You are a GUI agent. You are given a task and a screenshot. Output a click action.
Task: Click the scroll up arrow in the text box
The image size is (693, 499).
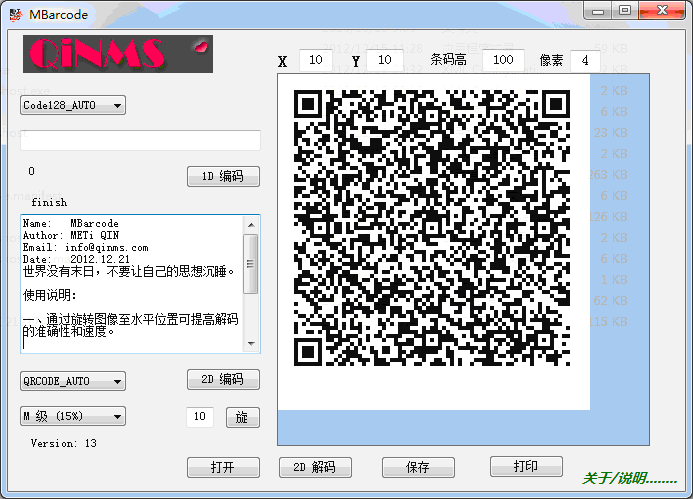click(251, 225)
